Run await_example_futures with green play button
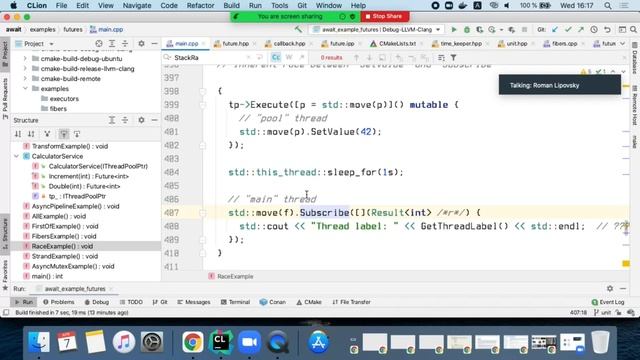 [x=453, y=29]
